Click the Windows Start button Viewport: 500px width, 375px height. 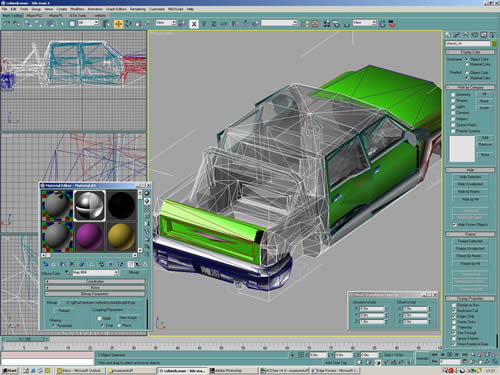(x=9, y=370)
